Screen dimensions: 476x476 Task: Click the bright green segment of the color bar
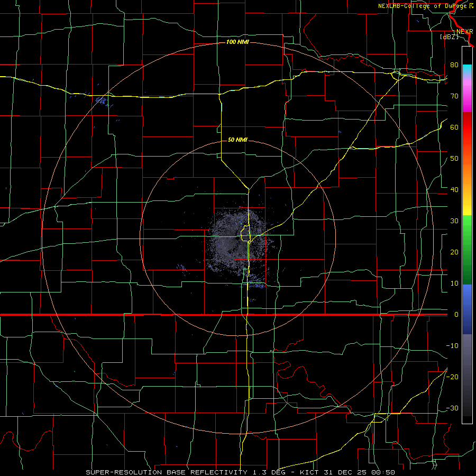point(467,226)
